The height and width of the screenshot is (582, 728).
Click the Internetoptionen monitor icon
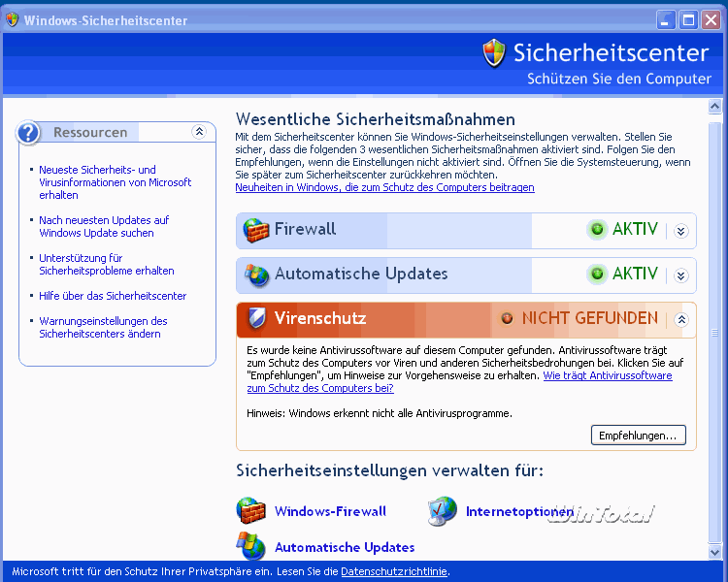(442, 510)
